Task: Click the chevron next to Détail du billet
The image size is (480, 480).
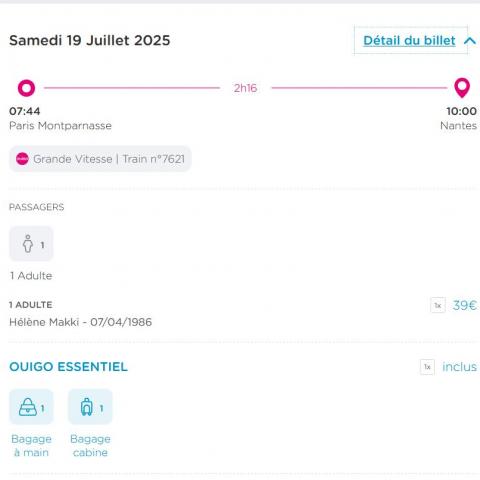Action: (x=470, y=41)
